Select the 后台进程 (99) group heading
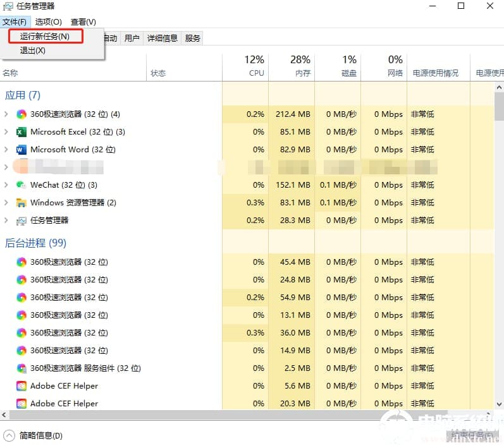504x448 pixels. (x=35, y=243)
